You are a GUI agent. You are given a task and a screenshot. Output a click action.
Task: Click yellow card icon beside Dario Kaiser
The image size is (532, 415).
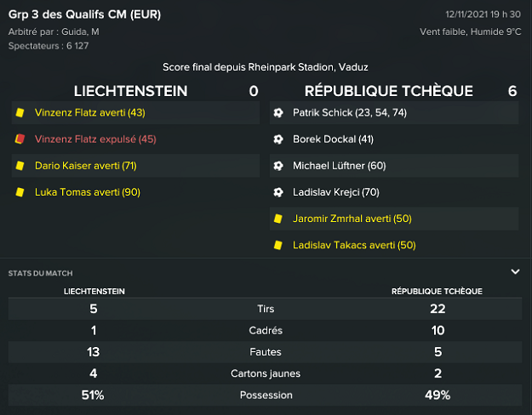(x=19, y=166)
